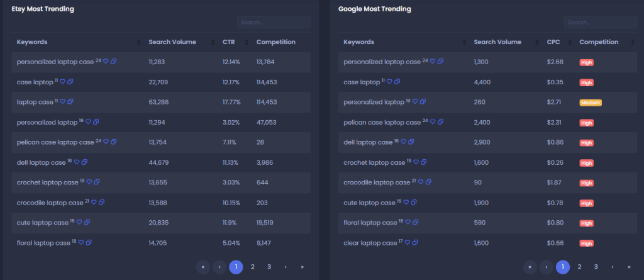Click the Google Most Trending search field
The width and height of the screenshot is (644, 280).
(600, 23)
